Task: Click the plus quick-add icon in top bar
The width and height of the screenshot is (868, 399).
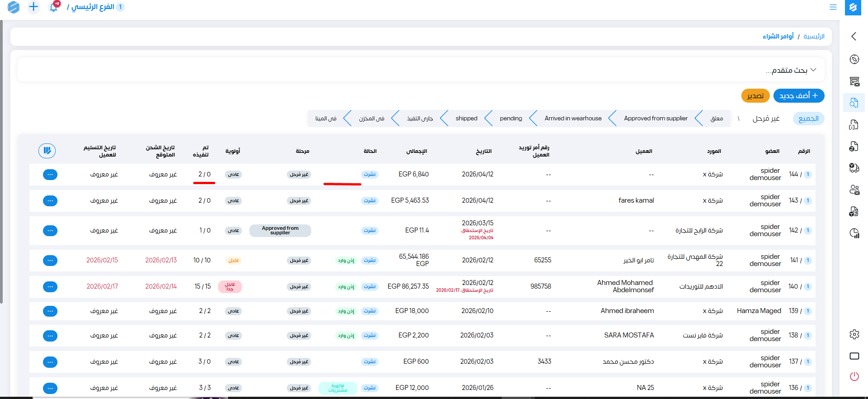Action: 33,7
